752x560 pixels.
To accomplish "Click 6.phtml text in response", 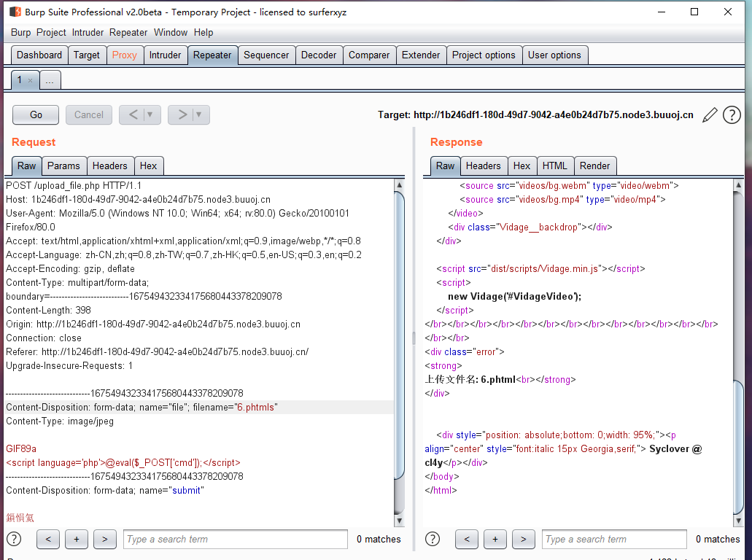I will (x=498, y=380).
